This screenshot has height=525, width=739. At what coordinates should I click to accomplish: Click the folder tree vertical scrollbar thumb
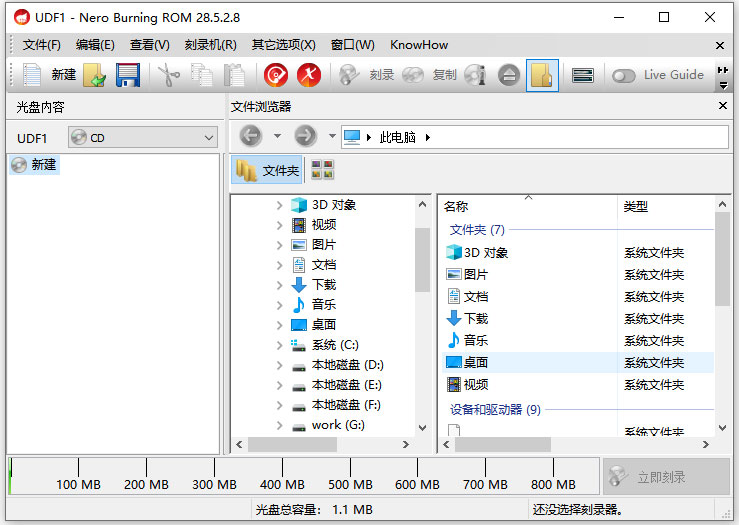[x=422, y=260]
